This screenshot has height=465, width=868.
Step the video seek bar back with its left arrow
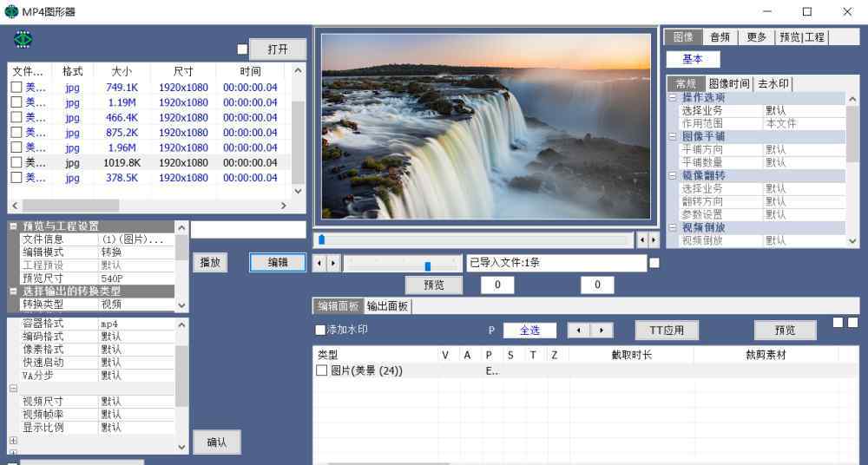[642, 240]
